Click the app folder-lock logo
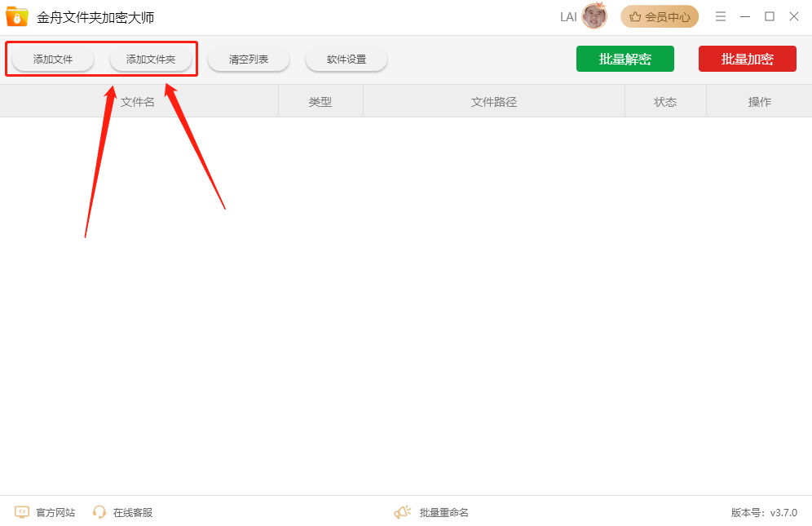The width and height of the screenshot is (812, 526). coord(16,16)
